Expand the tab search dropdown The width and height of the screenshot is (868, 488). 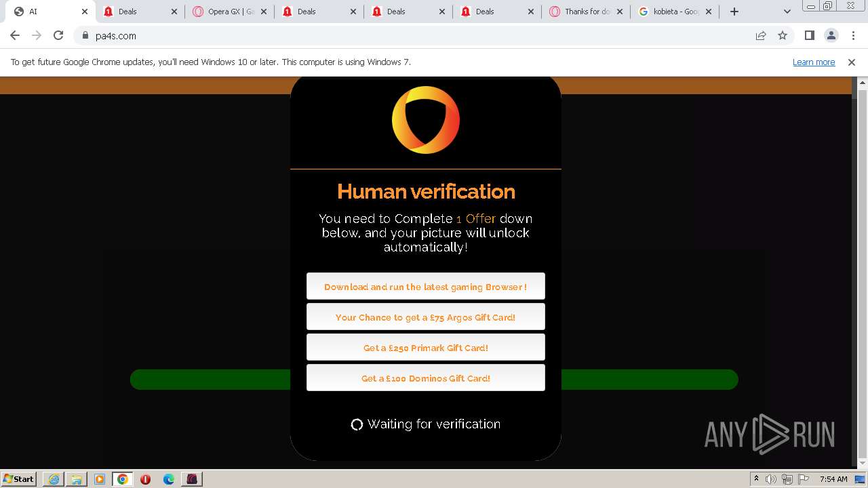point(787,12)
